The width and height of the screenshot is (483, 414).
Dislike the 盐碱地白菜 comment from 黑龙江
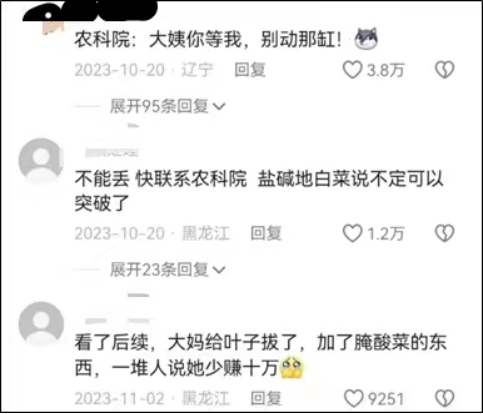[x=445, y=233]
